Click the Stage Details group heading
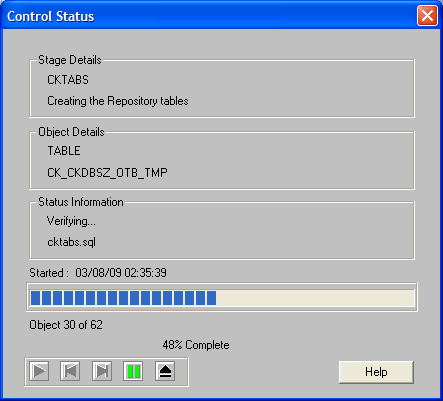The image size is (443, 401). click(x=70, y=60)
